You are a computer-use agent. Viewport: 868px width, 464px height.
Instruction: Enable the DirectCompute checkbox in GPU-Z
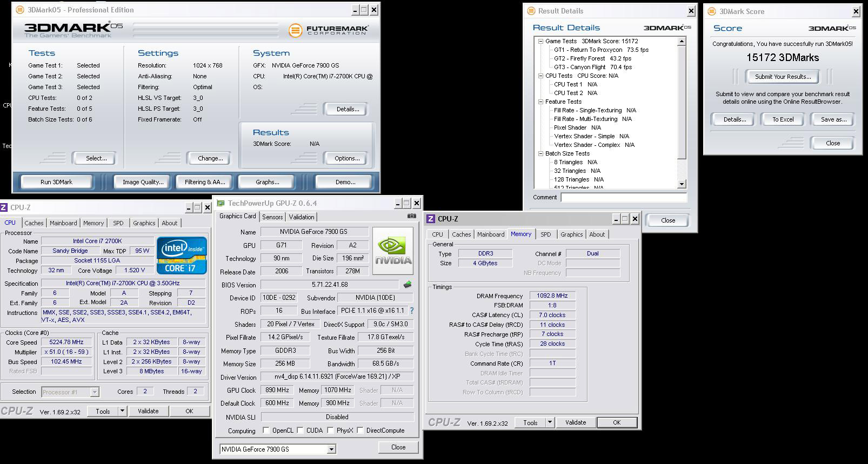pos(360,431)
